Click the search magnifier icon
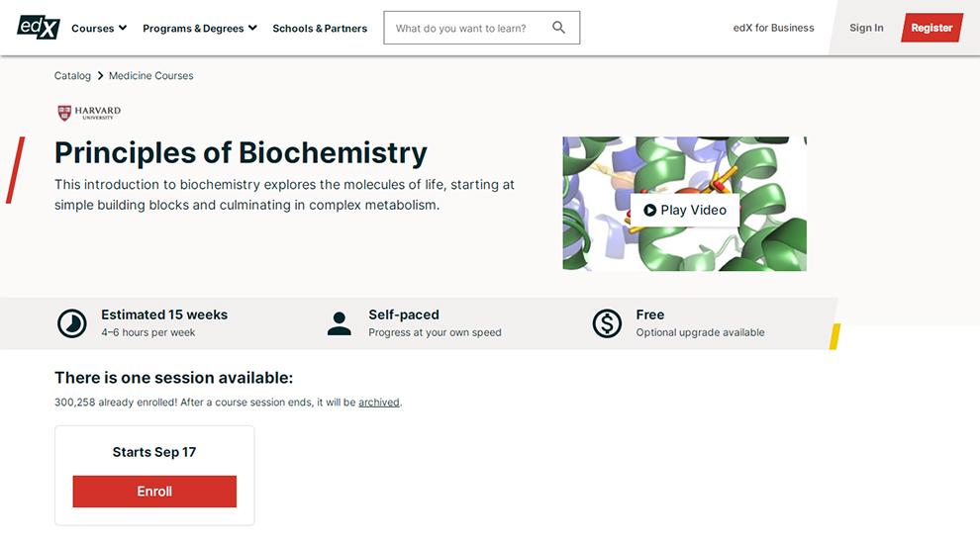 tap(558, 28)
